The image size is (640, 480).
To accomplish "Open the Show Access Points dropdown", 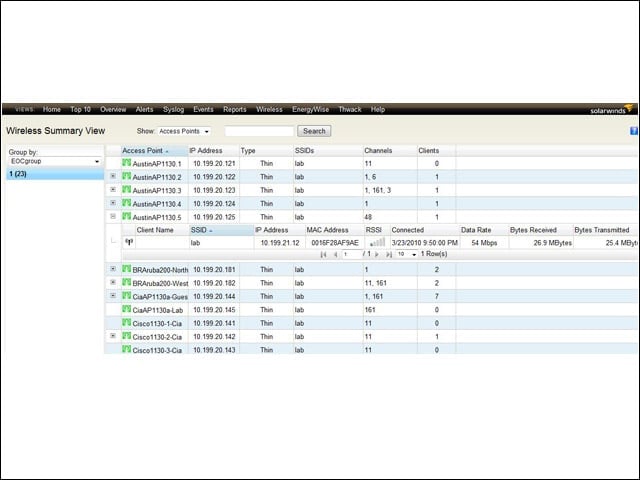I will [x=184, y=131].
